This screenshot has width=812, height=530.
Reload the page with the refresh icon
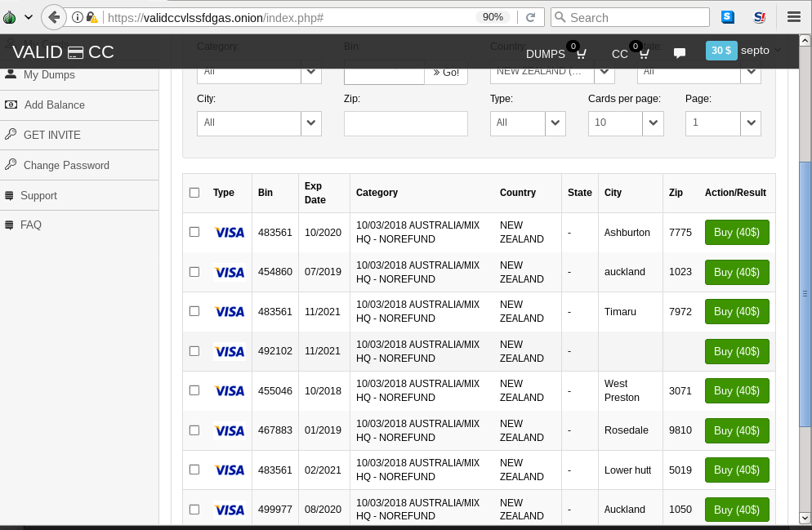[x=530, y=18]
